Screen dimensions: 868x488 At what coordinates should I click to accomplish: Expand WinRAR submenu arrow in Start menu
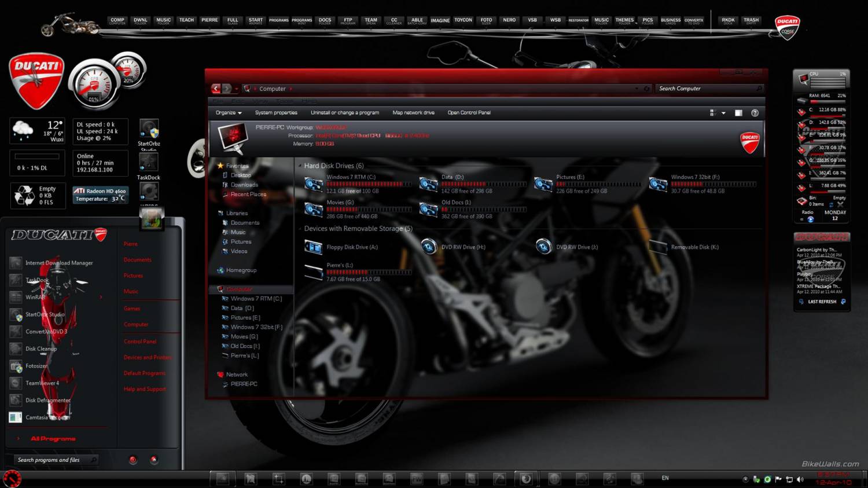pyautogui.click(x=101, y=297)
